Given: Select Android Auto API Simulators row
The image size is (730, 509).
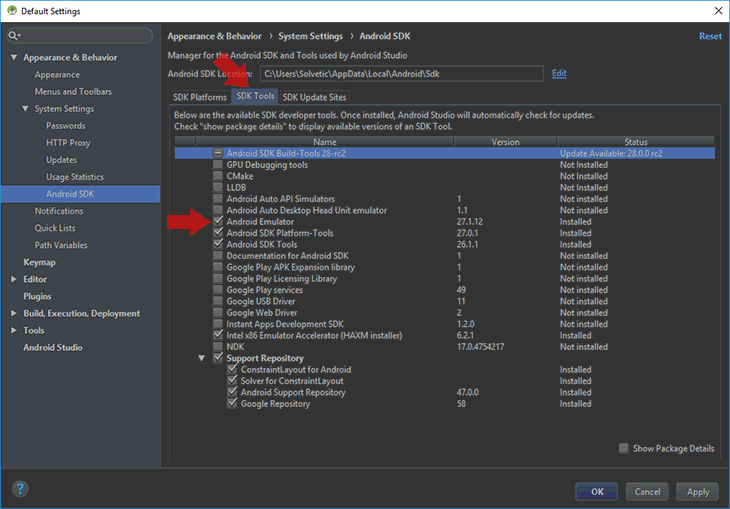Looking at the screenshot, I should 445,199.
